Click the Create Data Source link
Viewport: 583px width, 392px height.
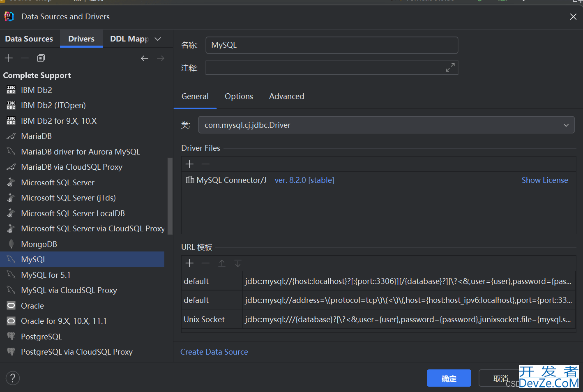214,352
